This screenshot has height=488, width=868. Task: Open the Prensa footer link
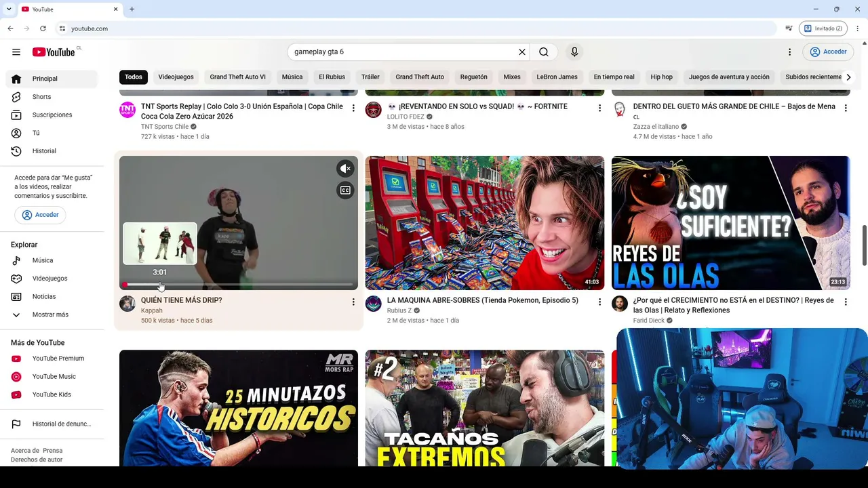click(x=52, y=451)
